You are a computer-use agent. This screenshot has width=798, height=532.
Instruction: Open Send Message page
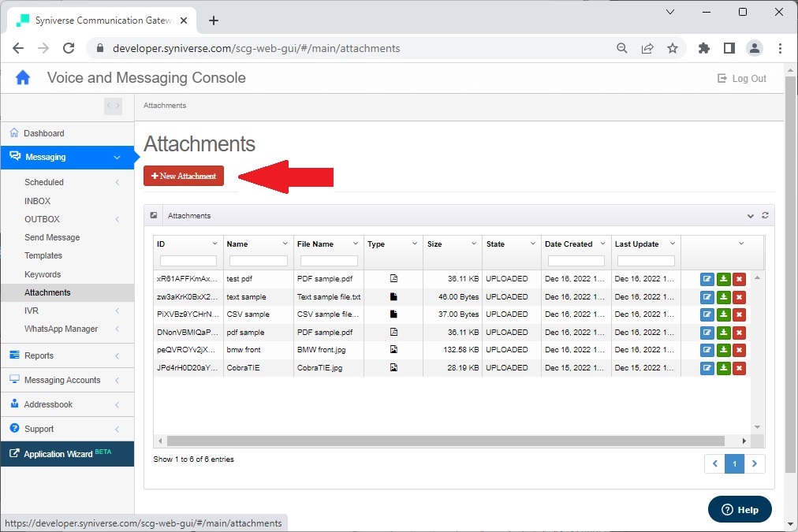(52, 237)
